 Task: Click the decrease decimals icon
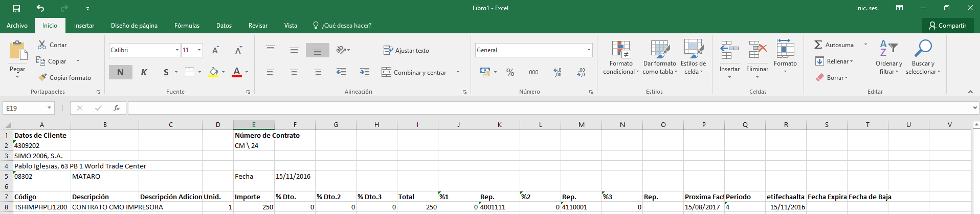581,72
